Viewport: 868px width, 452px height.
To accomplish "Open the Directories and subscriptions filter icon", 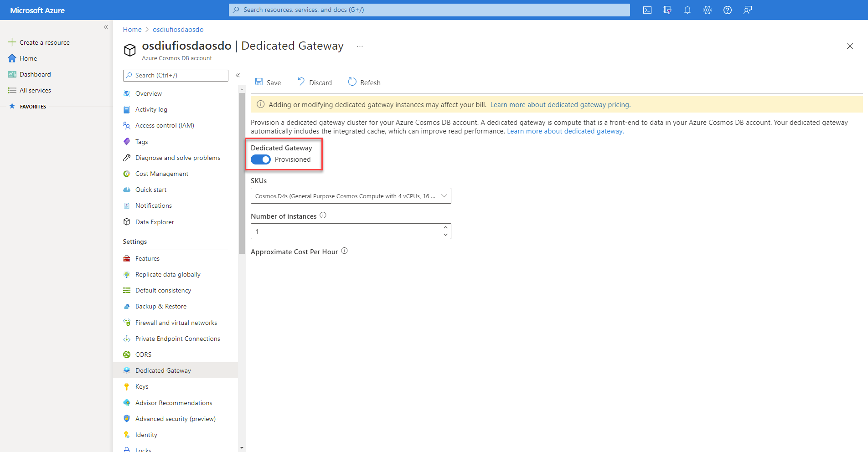I will tap(667, 10).
